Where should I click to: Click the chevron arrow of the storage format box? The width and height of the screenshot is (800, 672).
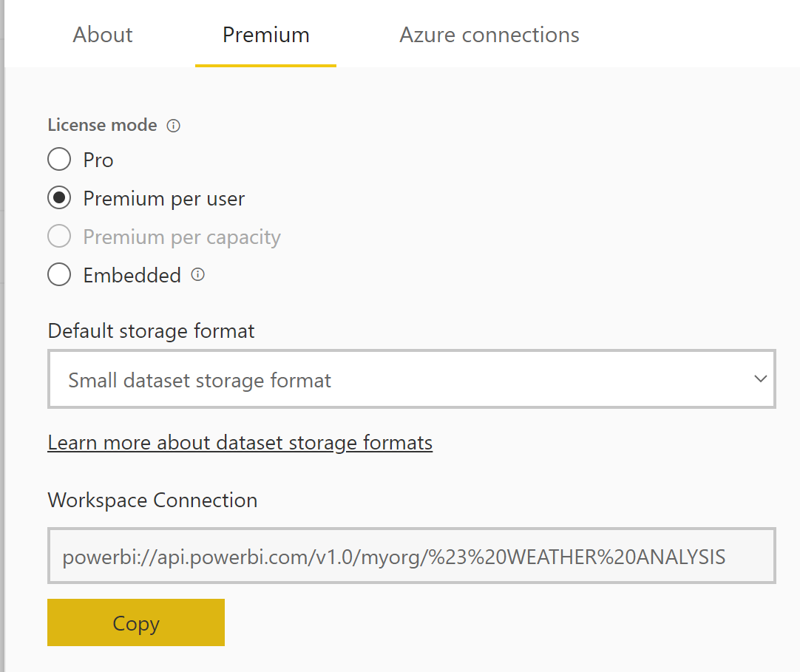pyautogui.click(x=760, y=379)
